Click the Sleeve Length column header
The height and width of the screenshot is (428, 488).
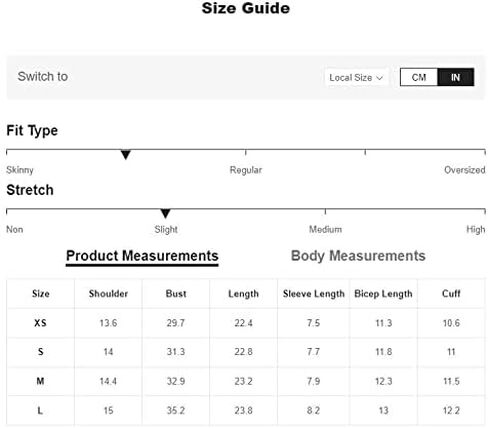(x=314, y=294)
